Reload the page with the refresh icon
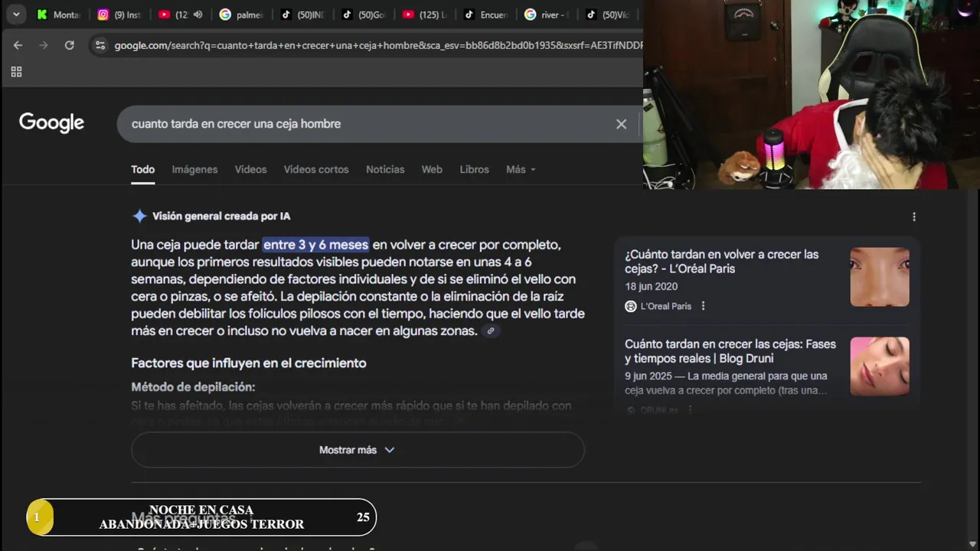The image size is (980, 551). pyautogui.click(x=70, y=45)
